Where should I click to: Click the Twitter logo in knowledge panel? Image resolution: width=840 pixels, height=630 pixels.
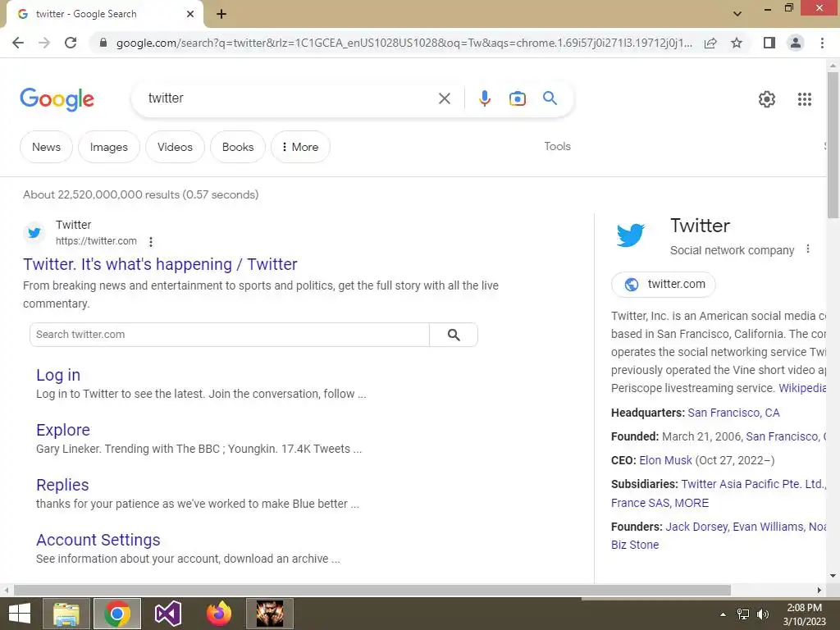coord(630,235)
